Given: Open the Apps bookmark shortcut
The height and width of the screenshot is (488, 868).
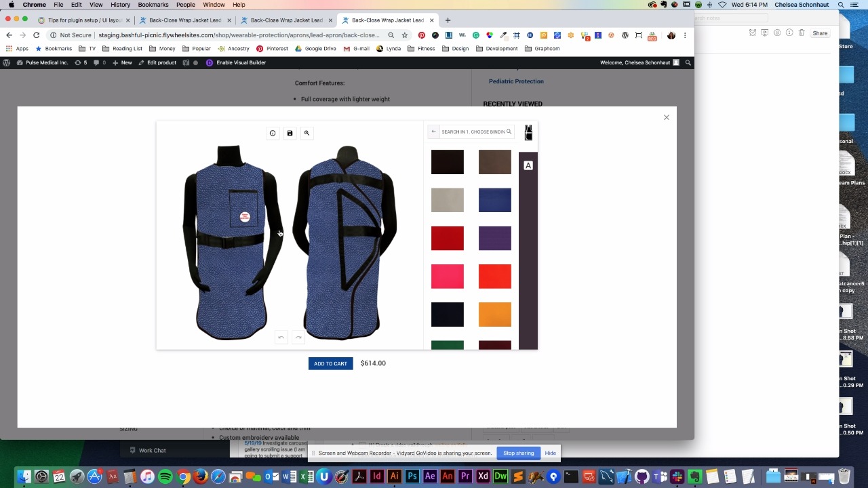Looking at the screenshot, I should [x=17, y=49].
